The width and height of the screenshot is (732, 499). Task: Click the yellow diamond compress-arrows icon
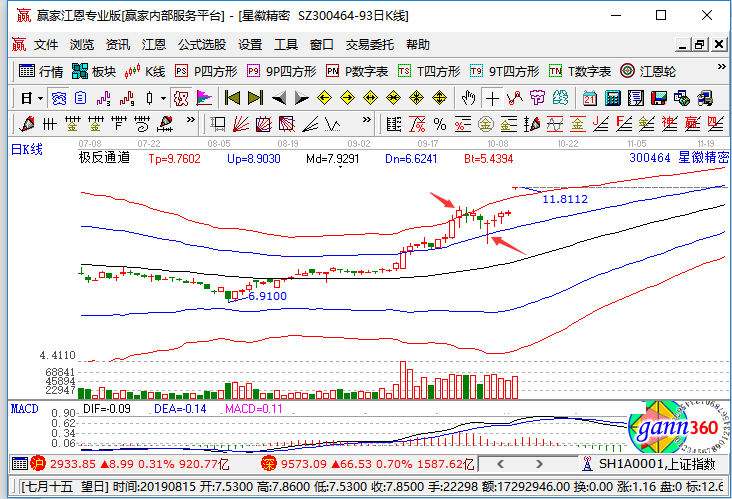click(x=393, y=98)
